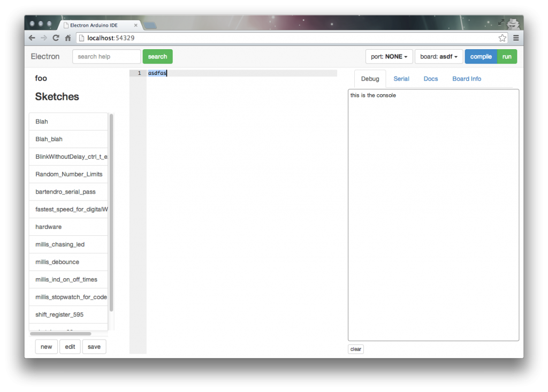This screenshot has height=392, width=548.
Task: Create a new sketch
Action: (x=46, y=347)
